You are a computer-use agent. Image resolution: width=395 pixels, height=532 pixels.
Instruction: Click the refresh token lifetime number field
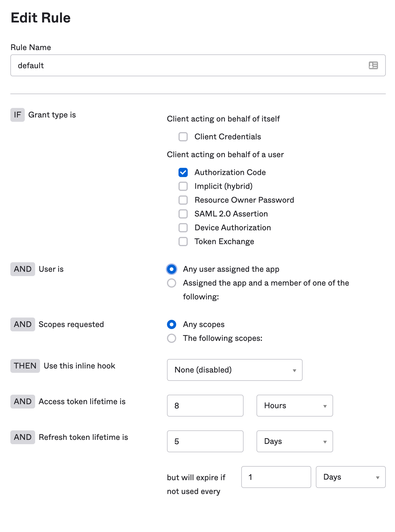tap(205, 441)
